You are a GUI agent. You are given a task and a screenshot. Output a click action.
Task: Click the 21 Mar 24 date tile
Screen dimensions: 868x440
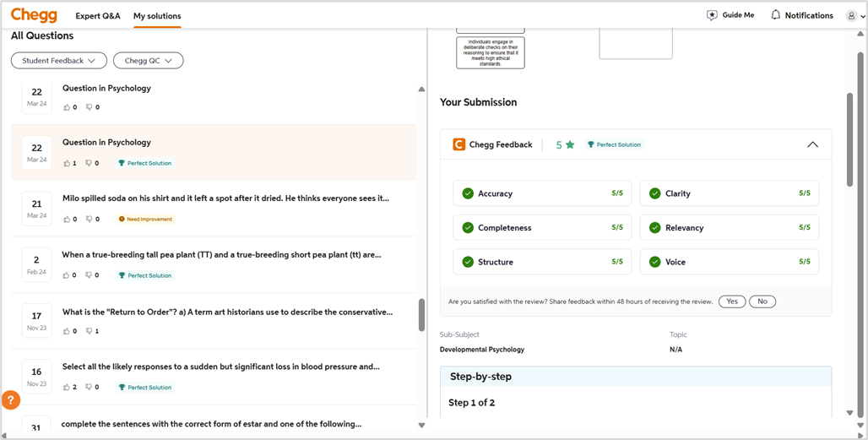[36, 209]
